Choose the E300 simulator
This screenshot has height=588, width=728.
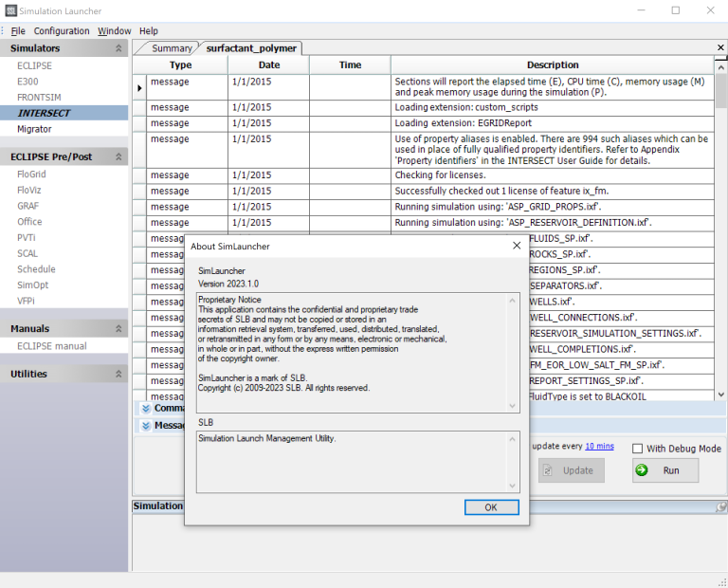27,82
